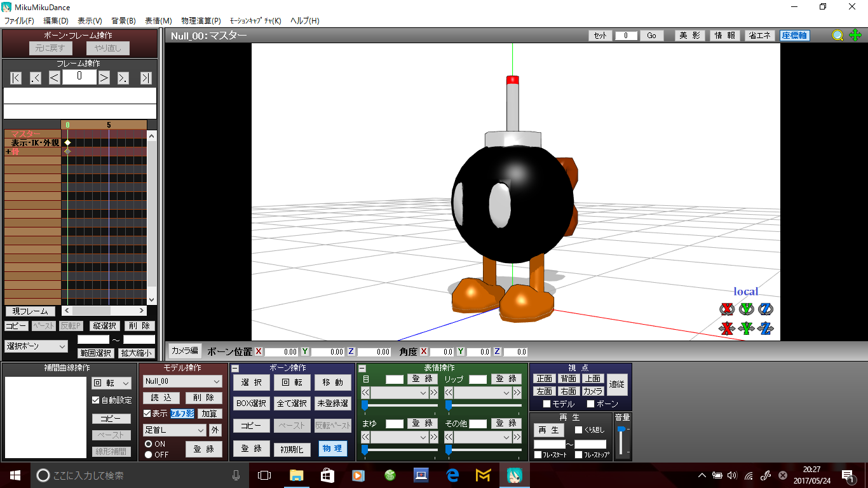This screenshot has width=868, height=488.
Task: Open the 編集(D) menu
Action: tap(56, 20)
